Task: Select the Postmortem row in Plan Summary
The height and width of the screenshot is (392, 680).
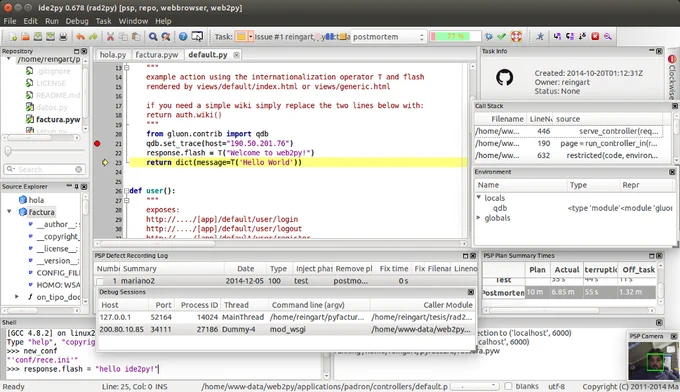Action: pyautogui.click(x=569, y=292)
